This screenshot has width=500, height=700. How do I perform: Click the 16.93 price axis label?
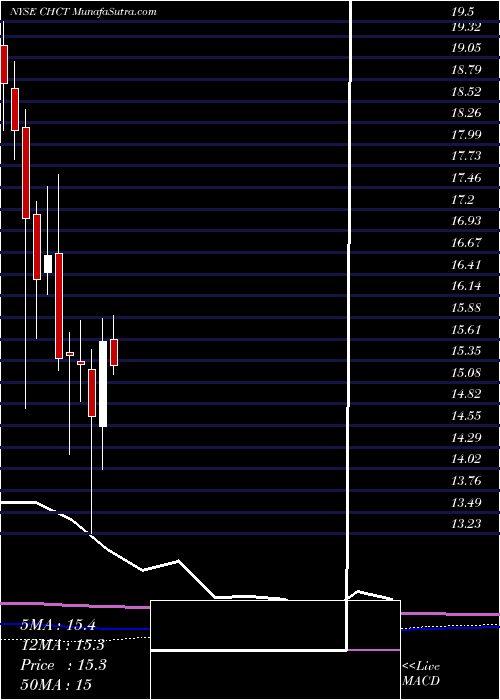(x=466, y=221)
